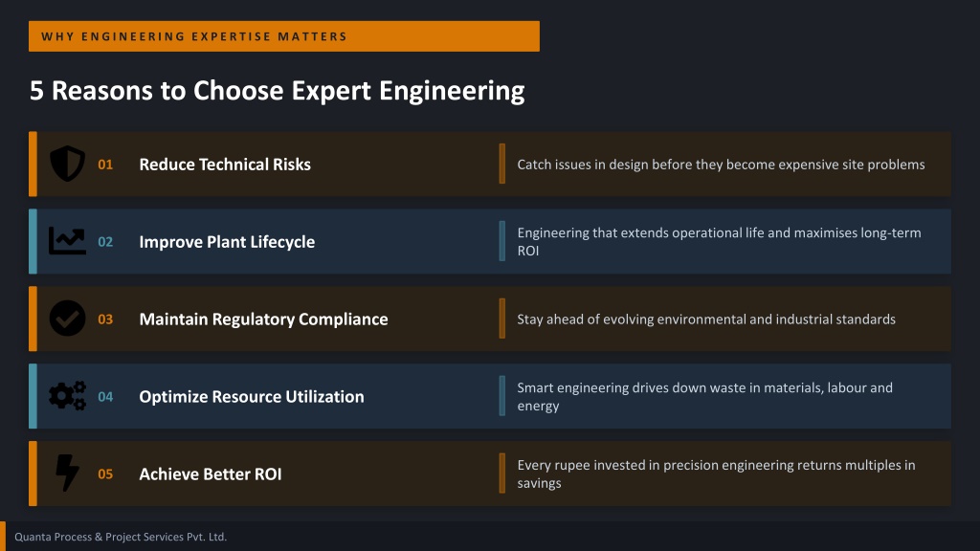This screenshot has width=980, height=551.
Task: Click the rising chart icon for Plant Lifecycle
Action: tap(68, 241)
